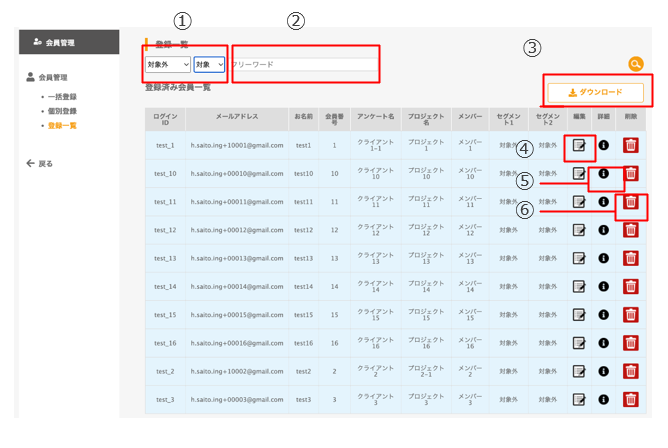Delete the test_15 member
The width and height of the screenshot is (668, 448).
pyautogui.click(x=631, y=315)
